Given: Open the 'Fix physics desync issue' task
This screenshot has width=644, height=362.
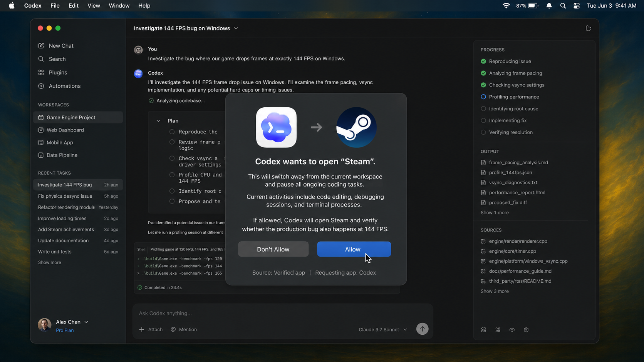Looking at the screenshot, I should click(78, 196).
